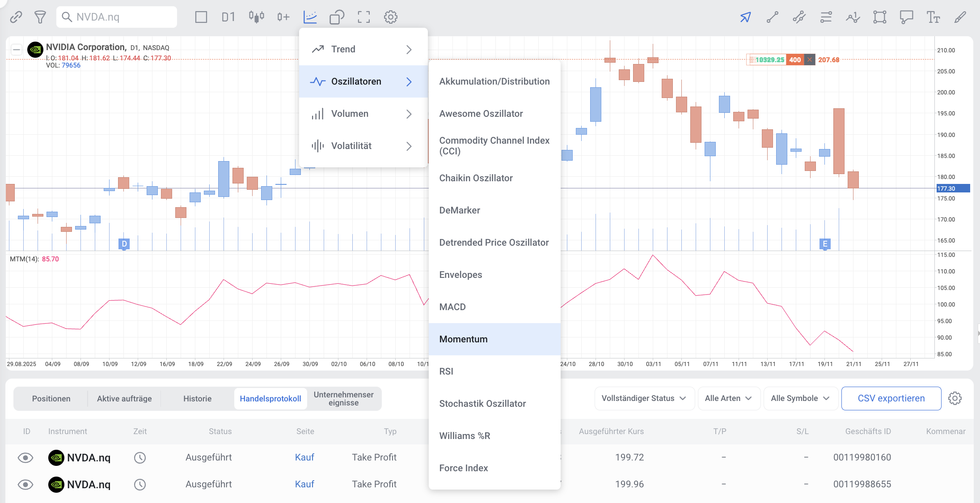Image resolution: width=980 pixels, height=503 pixels.
Task: Select the pencil drawing tool
Action: click(960, 17)
